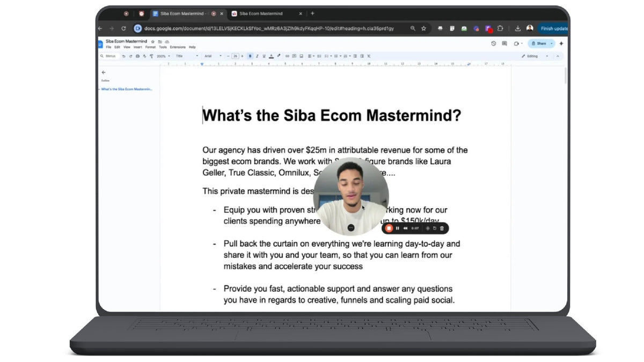Click the decrease indent icon
Viewport: 644px width, 362px height.
[x=355, y=56]
